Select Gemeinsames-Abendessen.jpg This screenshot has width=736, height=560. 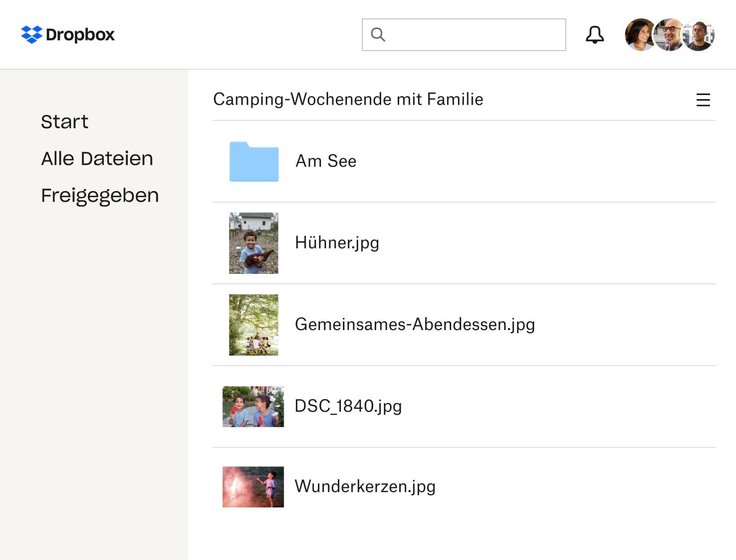tap(415, 324)
